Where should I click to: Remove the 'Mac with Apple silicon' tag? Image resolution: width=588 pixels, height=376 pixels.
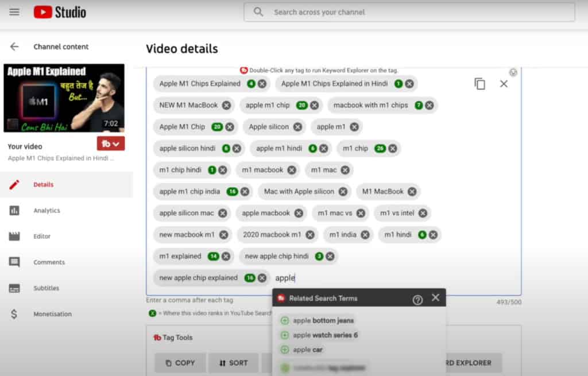343,192
